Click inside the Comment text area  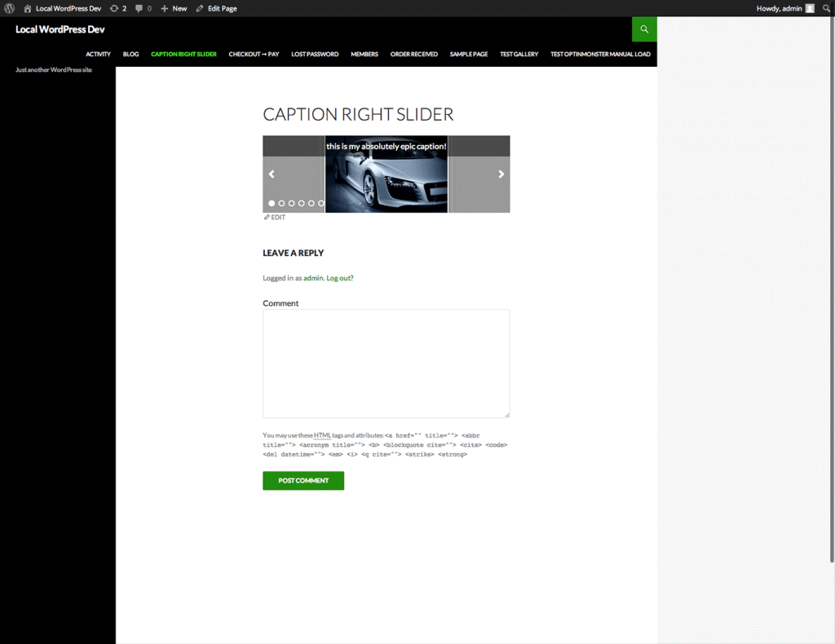point(386,363)
